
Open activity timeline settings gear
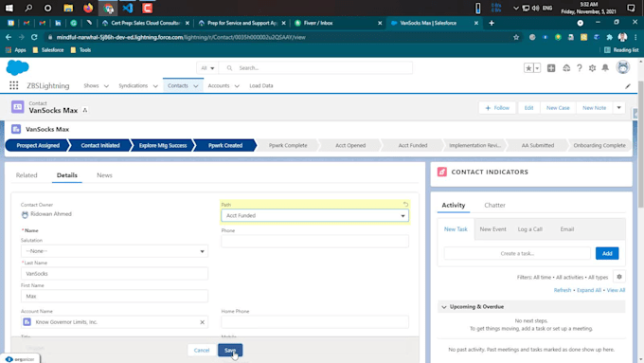(x=619, y=277)
